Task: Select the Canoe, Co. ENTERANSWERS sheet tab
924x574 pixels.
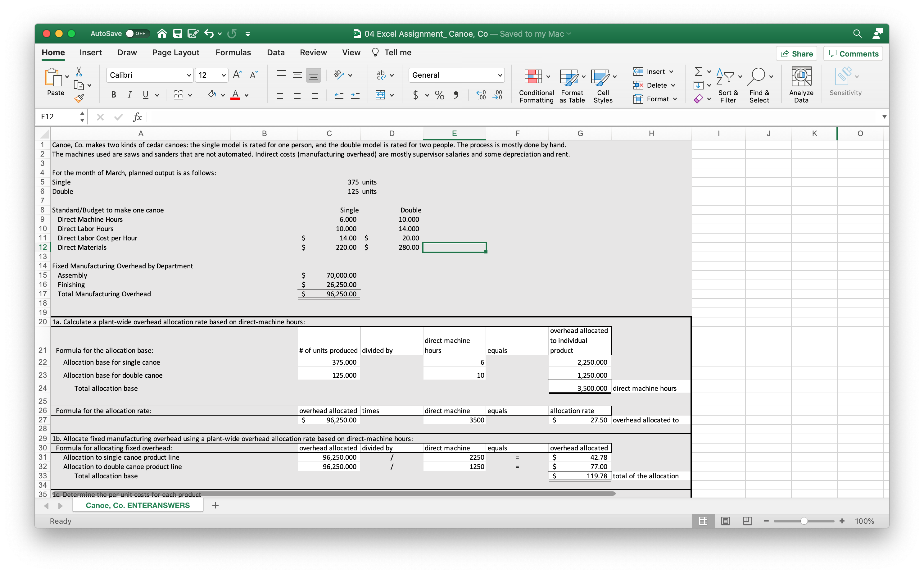Action: pos(138,505)
